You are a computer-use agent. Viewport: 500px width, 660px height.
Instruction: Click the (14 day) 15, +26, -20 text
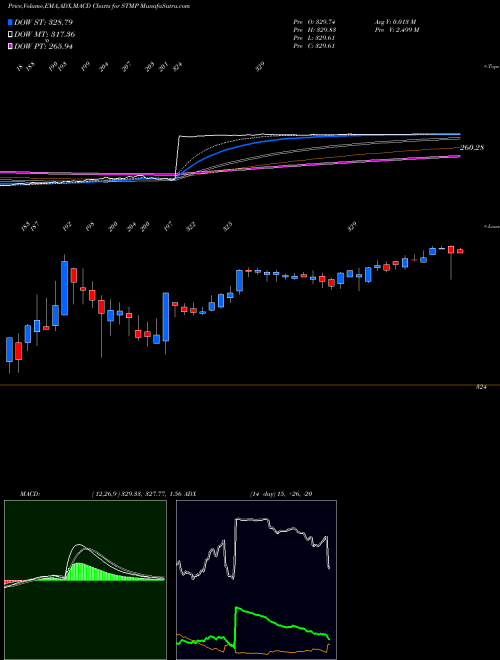281,494
